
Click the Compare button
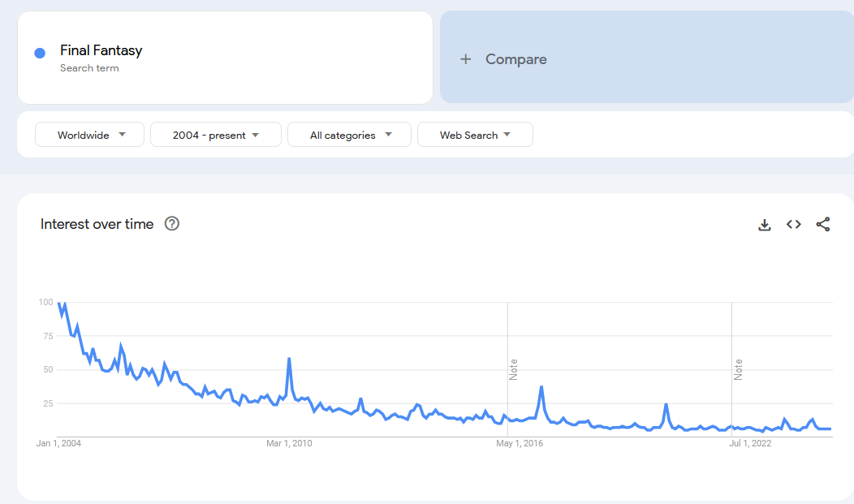tap(646, 57)
